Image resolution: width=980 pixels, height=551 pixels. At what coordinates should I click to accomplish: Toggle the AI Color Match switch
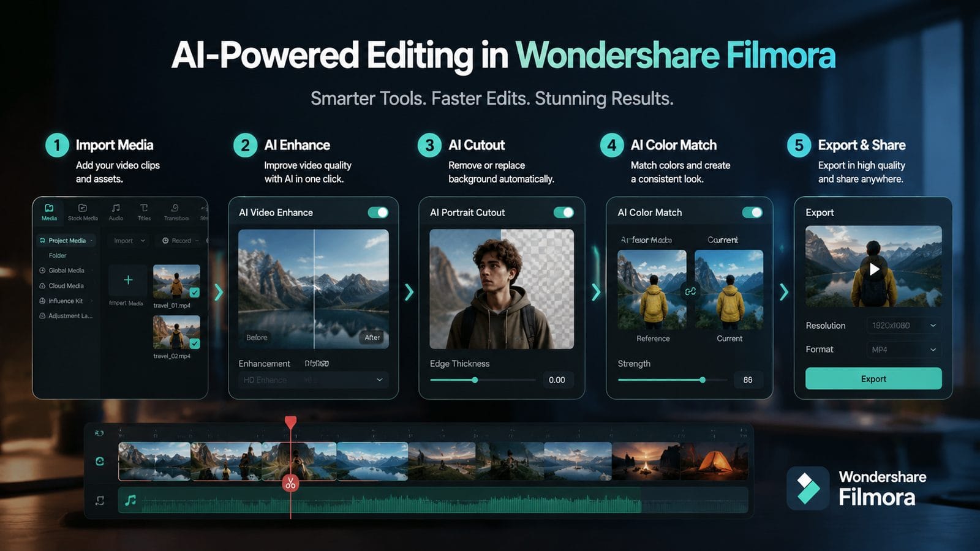(x=752, y=212)
